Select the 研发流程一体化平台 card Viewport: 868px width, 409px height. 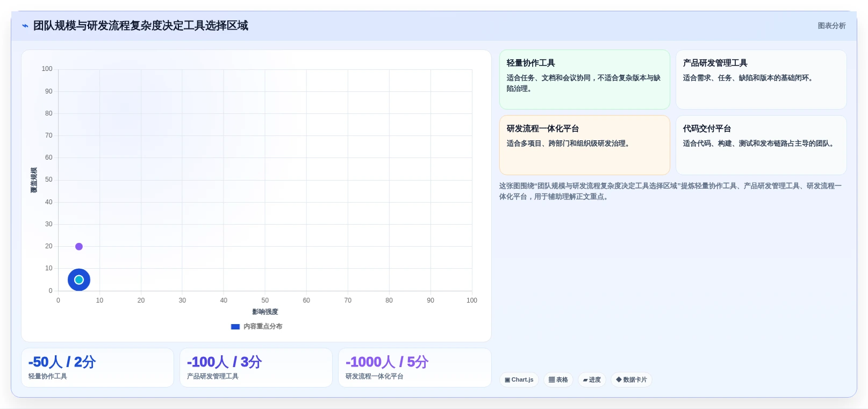coord(585,145)
